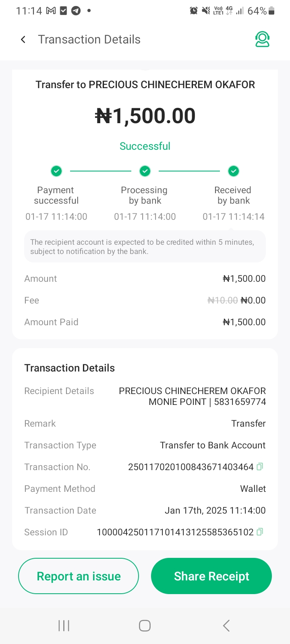The height and width of the screenshot is (644, 290).
Task: Tap the Gmail notification icon
Action: click(x=51, y=11)
